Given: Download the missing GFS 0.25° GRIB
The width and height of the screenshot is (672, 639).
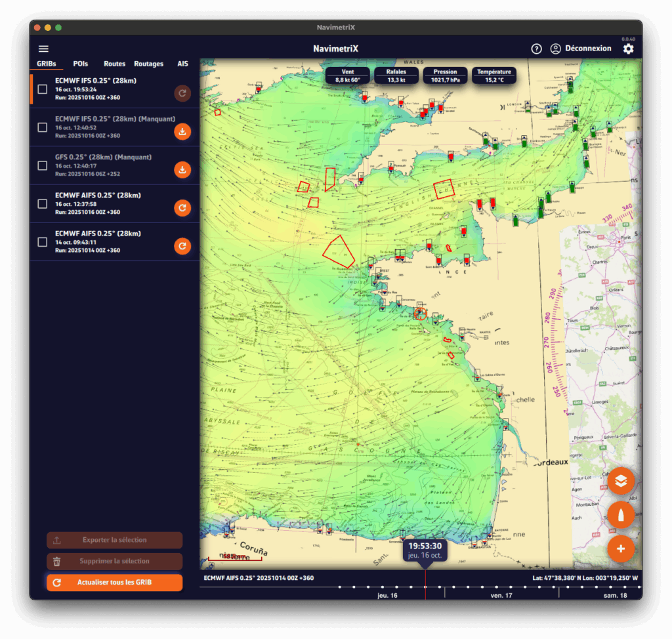Looking at the screenshot, I should (x=182, y=170).
